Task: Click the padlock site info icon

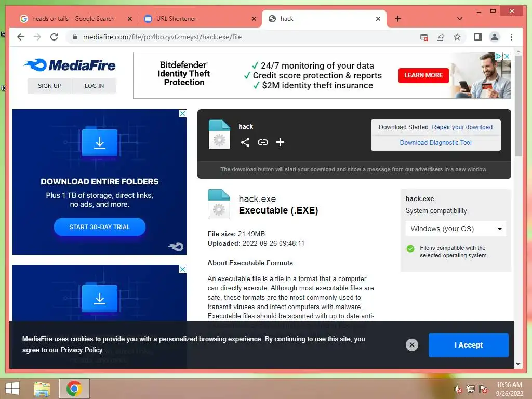Action: (75, 37)
